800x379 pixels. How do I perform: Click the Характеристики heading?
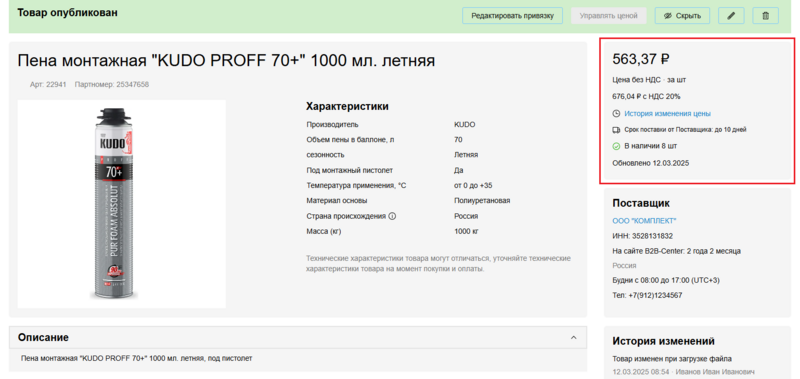point(347,107)
